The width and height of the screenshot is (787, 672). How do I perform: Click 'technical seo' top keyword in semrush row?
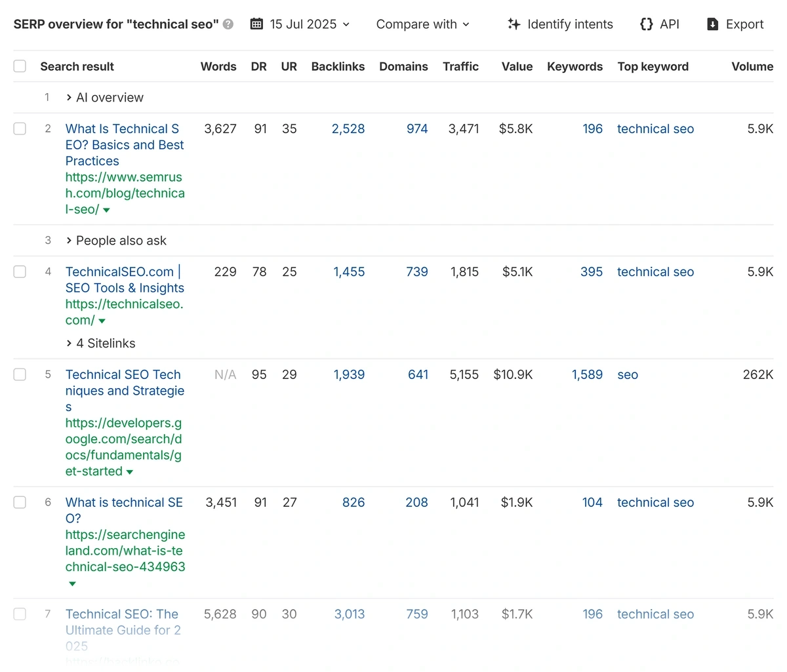[655, 129]
